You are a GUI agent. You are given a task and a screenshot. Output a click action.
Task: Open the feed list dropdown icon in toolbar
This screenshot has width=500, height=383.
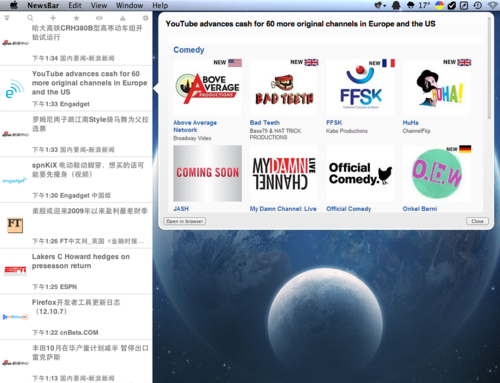(7, 18)
